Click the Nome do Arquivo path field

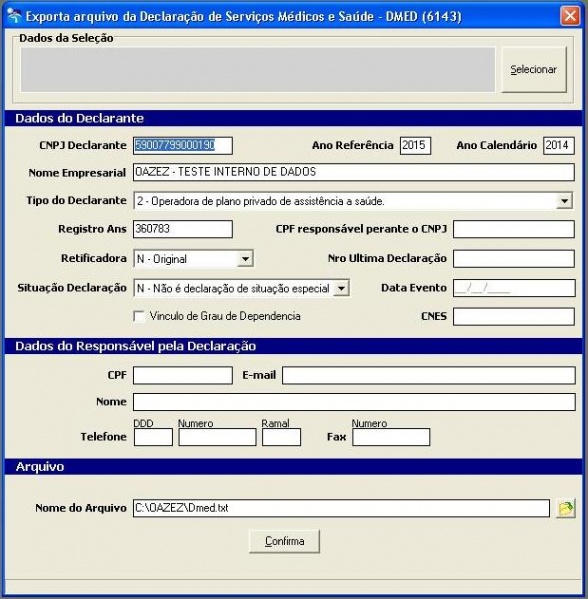(x=341, y=508)
